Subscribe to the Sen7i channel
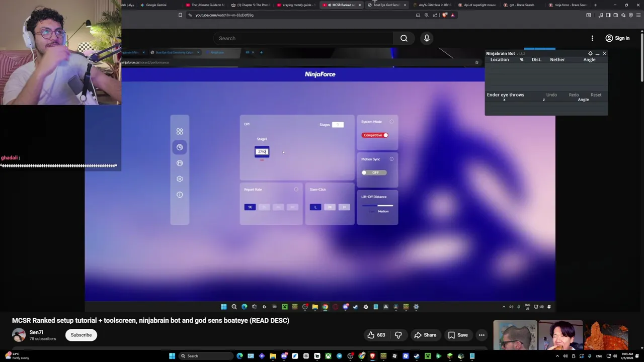Image resolution: width=644 pixels, height=362 pixels. [81, 335]
